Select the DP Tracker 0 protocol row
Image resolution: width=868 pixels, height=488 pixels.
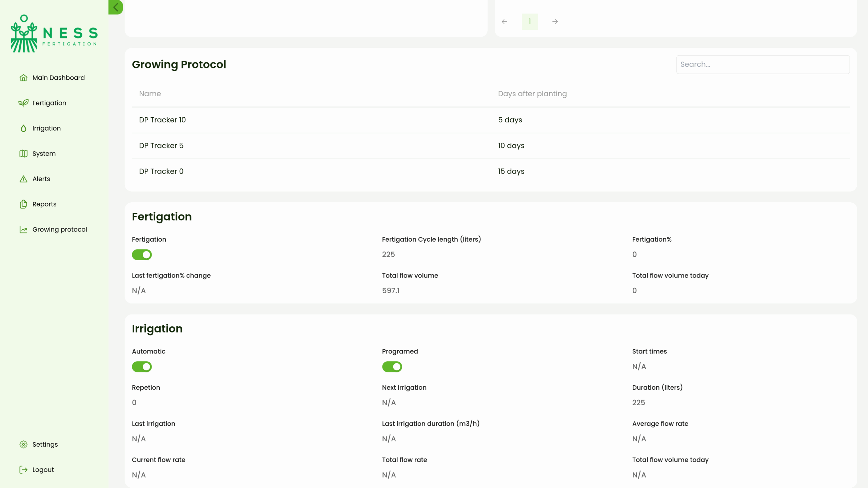click(x=161, y=171)
